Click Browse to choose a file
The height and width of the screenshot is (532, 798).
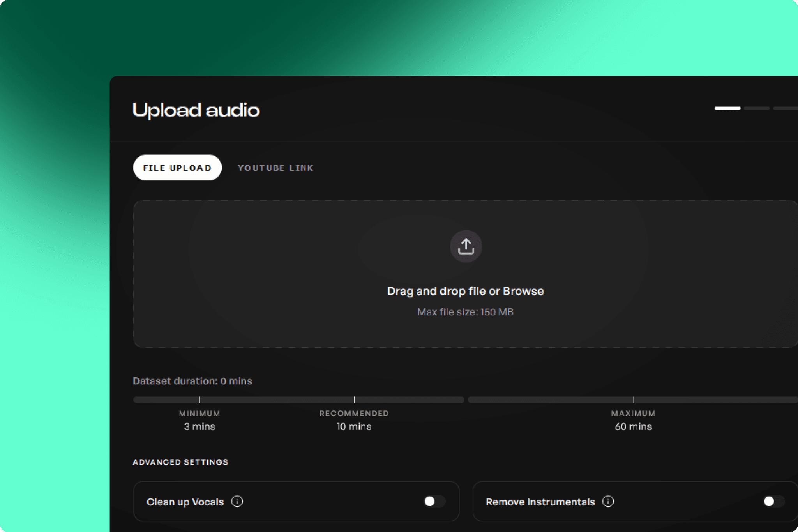pyautogui.click(x=524, y=291)
